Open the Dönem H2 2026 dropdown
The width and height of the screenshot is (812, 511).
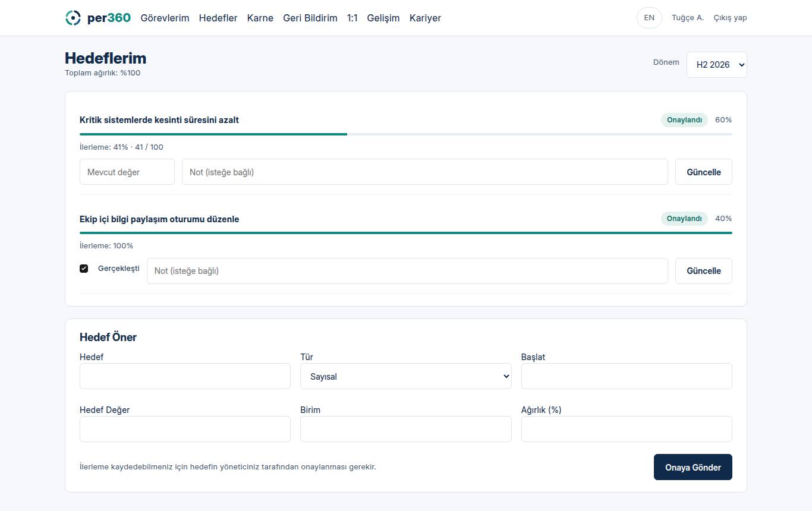(717, 65)
